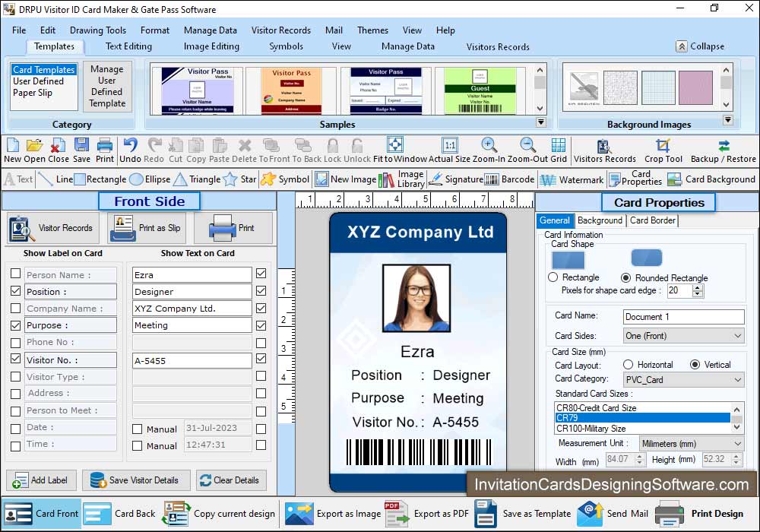
Task: Uncheck the Purpose label checkbox
Action: [15, 325]
